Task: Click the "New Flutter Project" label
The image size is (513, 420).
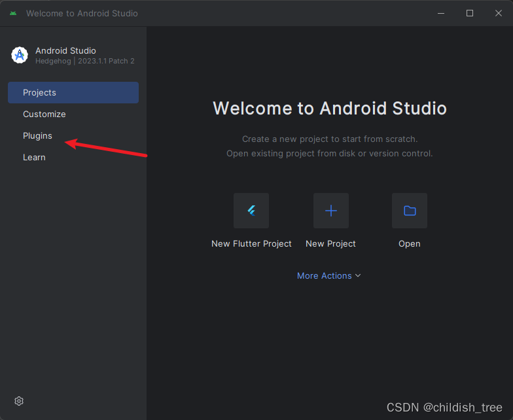Action: 251,243
